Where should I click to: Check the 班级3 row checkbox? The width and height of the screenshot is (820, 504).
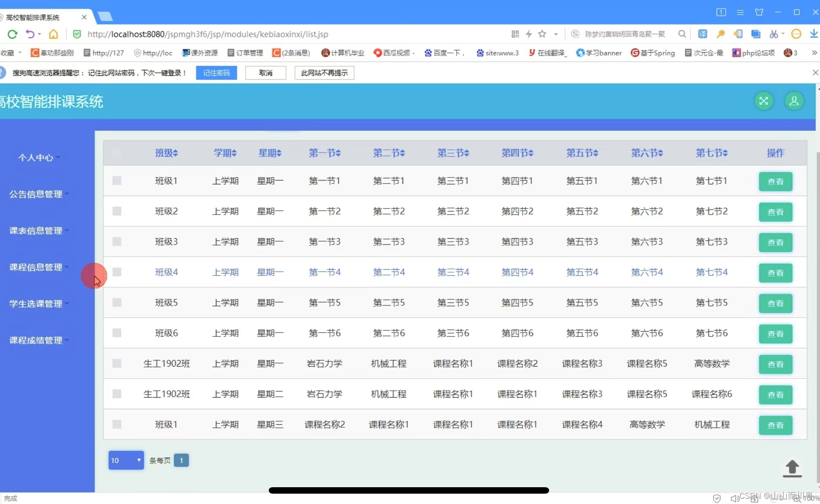[x=117, y=242]
